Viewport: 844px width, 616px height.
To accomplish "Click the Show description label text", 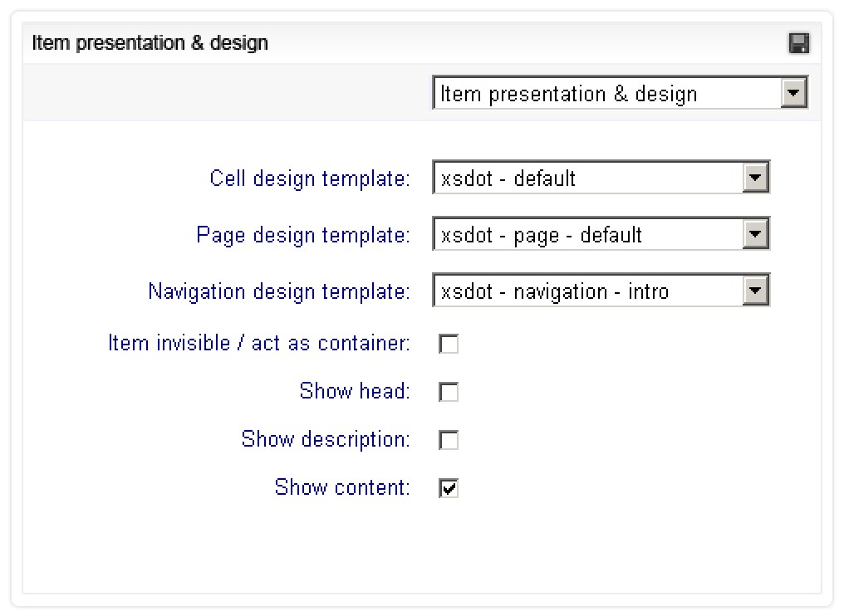I will (326, 439).
